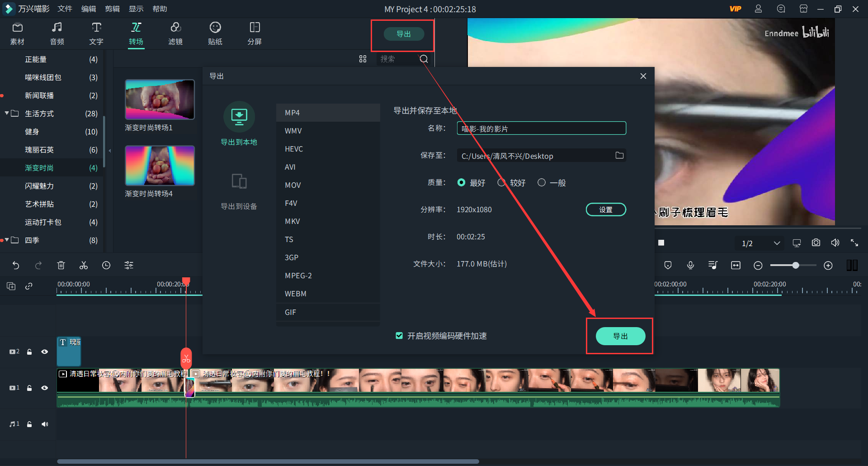
Task: Open the audio mixer icon
Action: click(712, 265)
